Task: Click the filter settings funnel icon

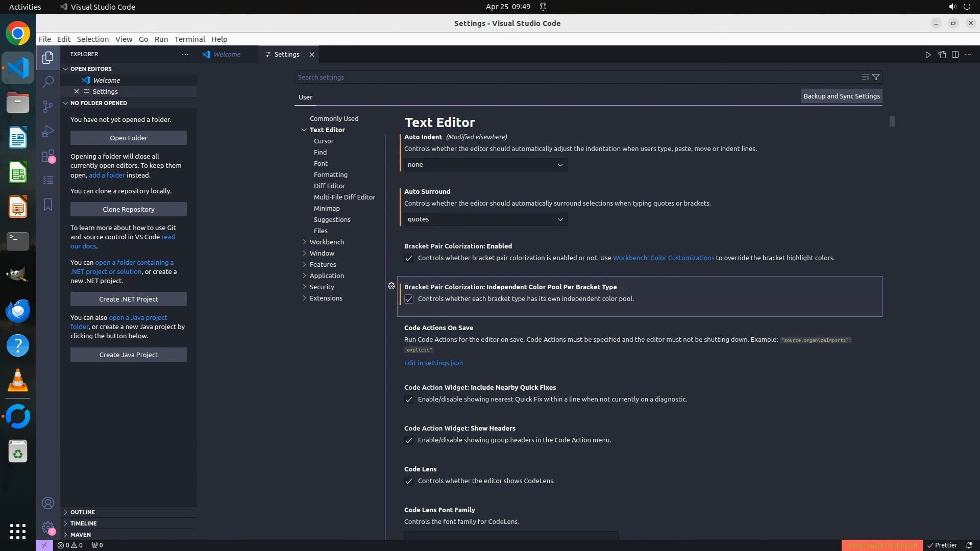Action: [x=876, y=77]
